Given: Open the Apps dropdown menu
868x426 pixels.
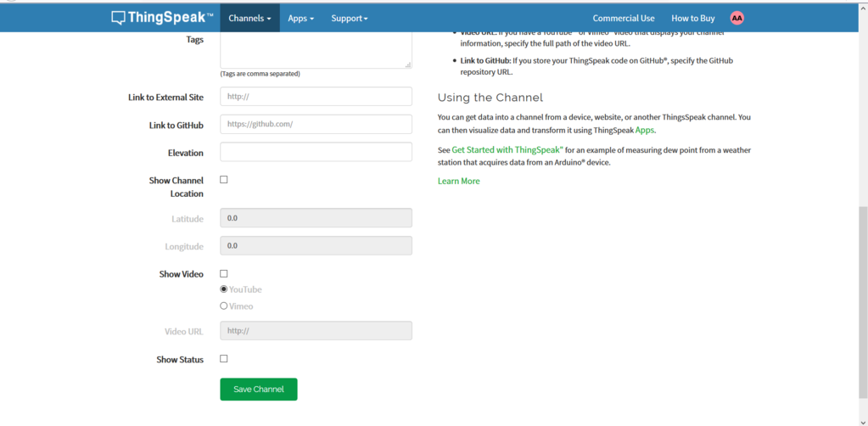Looking at the screenshot, I should pyautogui.click(x=300, y=18).
